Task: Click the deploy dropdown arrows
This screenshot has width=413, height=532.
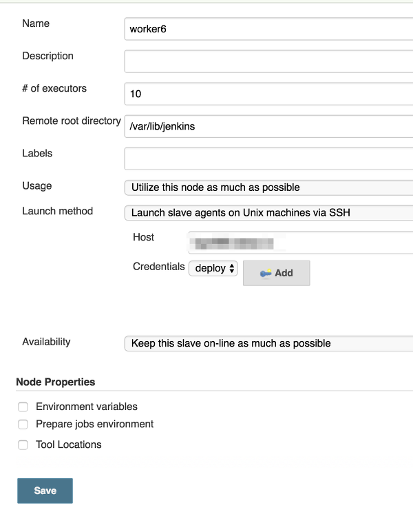Action: [232, 268]
